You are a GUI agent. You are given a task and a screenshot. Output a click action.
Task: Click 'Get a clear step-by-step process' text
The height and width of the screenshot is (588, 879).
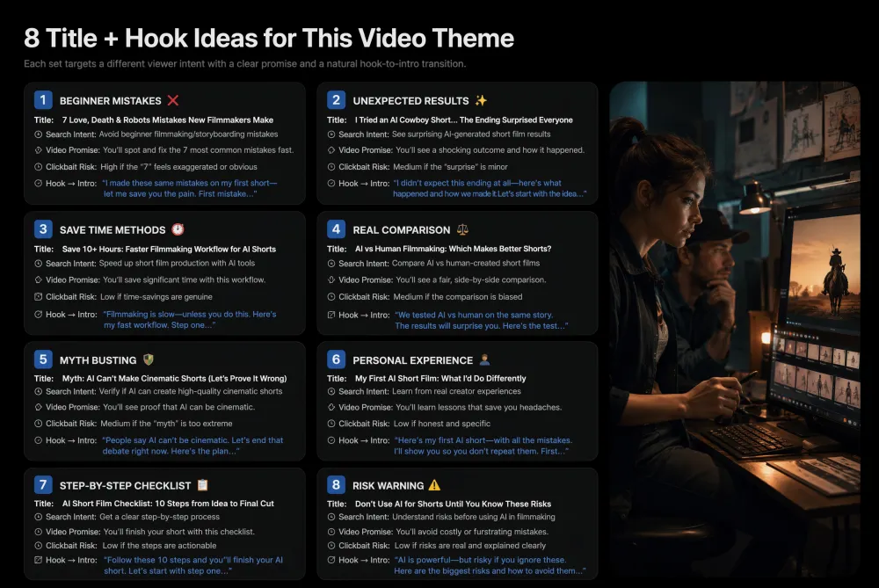[x=159, y=517]
